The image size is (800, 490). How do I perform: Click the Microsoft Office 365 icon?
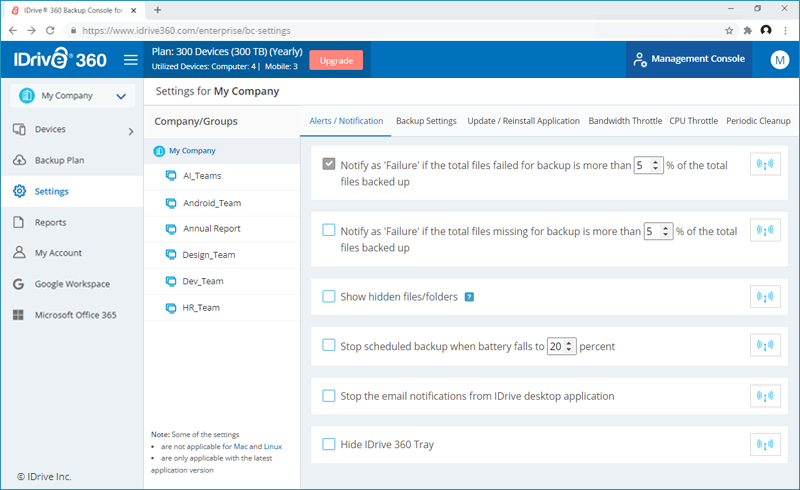point(18,315)
